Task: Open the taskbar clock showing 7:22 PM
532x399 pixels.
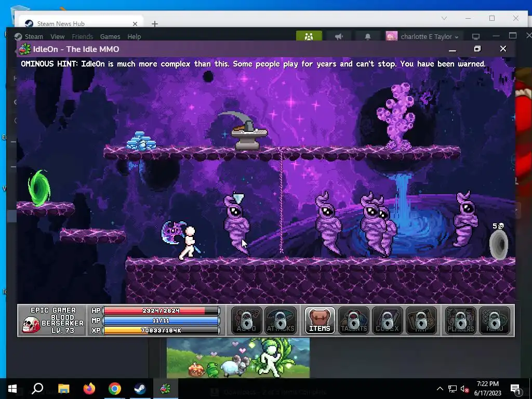Action: 487,389
